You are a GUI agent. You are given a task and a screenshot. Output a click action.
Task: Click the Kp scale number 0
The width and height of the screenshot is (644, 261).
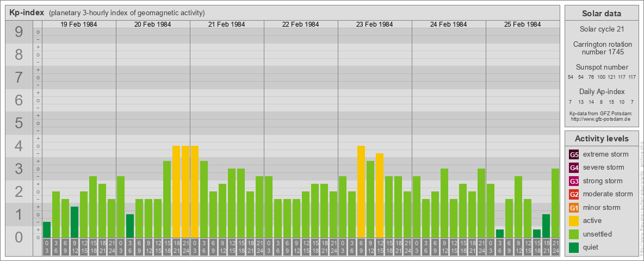[19, 237]
